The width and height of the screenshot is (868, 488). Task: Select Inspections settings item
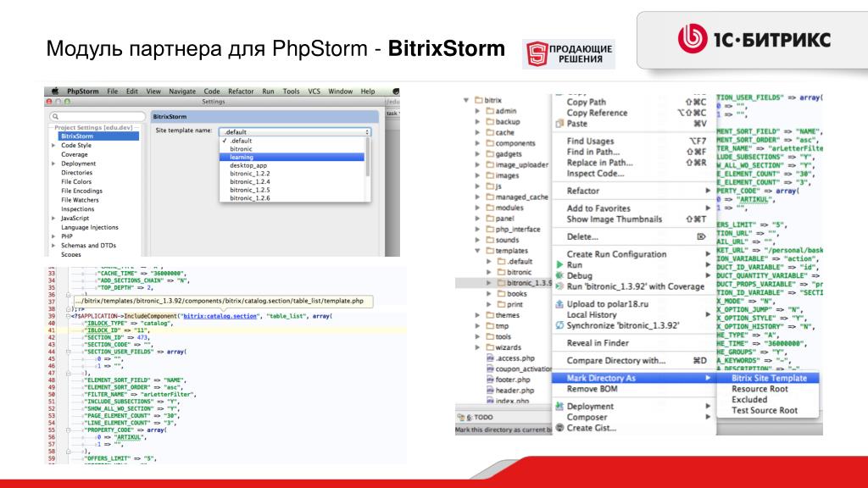tap(77, 209)
